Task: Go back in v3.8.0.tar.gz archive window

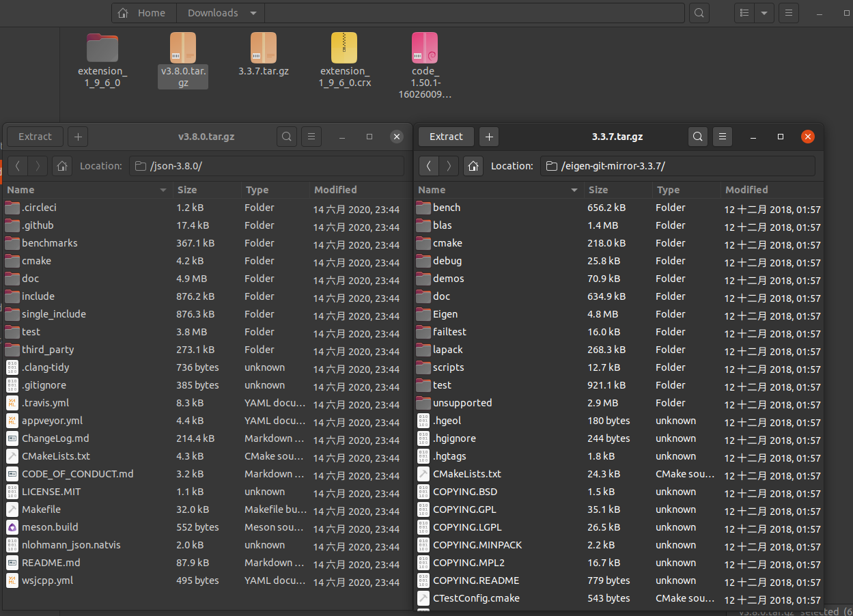Action: [x=18, y=166]
